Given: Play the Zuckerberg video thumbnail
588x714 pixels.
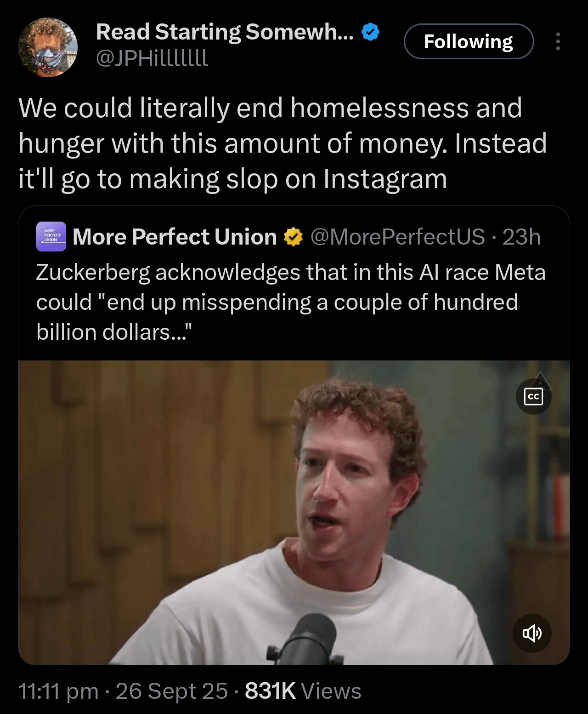Looking at the screenshot, I should (294, 513).
